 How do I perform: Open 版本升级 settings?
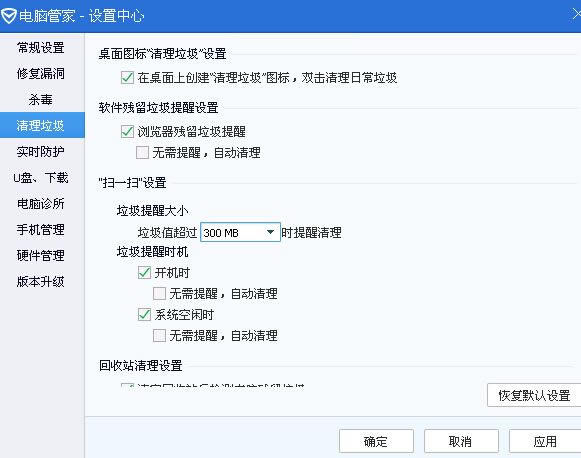[x=41, y=282]
